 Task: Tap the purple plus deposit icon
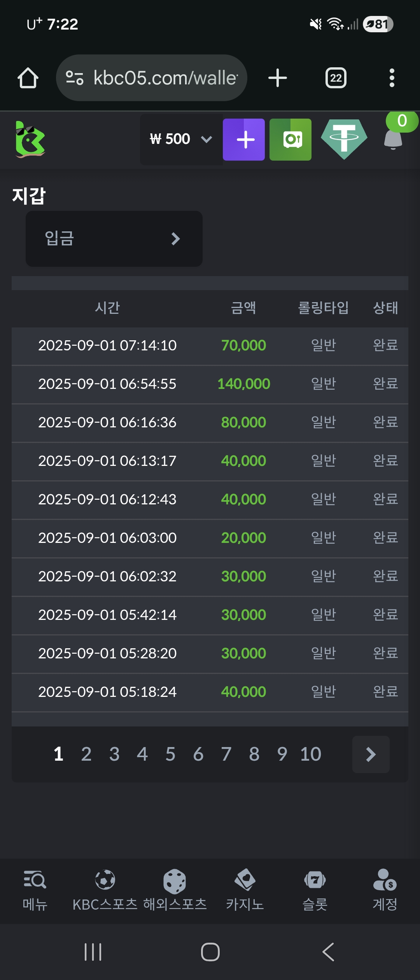(244, 140)
